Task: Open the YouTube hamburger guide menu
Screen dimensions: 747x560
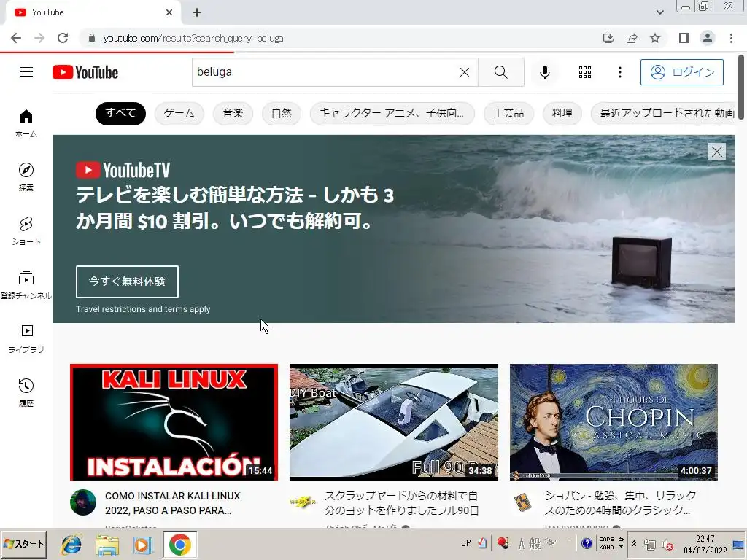Action: point(26,72)
